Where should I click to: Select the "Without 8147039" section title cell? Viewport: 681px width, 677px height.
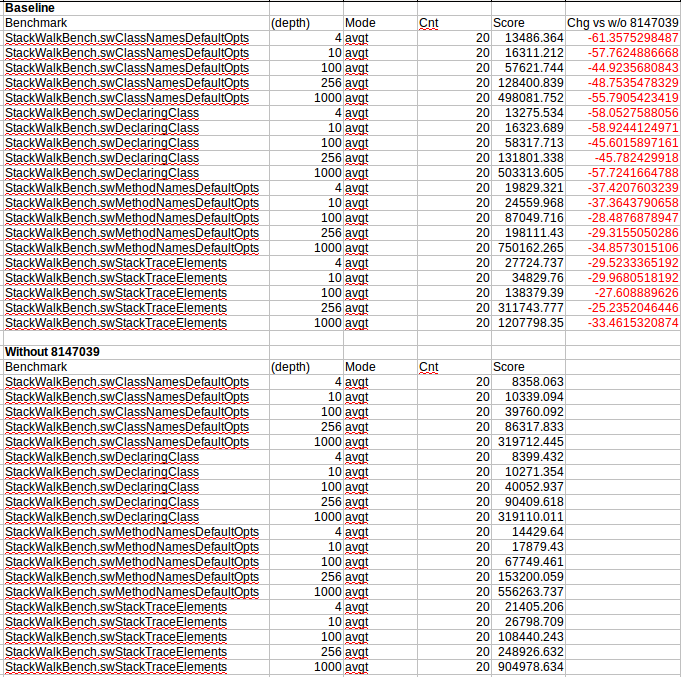point(53,352)
